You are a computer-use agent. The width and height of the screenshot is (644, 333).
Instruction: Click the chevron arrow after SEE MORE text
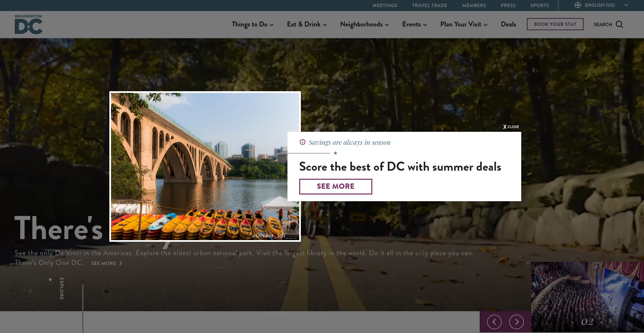click(121, 264)
